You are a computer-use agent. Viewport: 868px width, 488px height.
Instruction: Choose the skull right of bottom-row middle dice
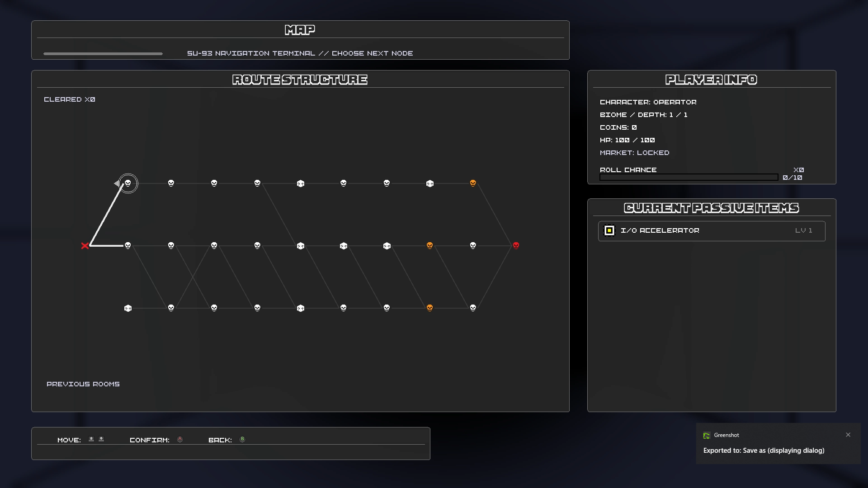click(x=344, y=308)
